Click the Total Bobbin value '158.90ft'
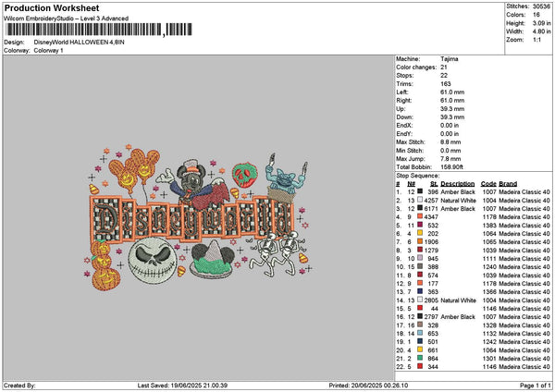The height and width of the screenshot is (392, 555). 451,167
